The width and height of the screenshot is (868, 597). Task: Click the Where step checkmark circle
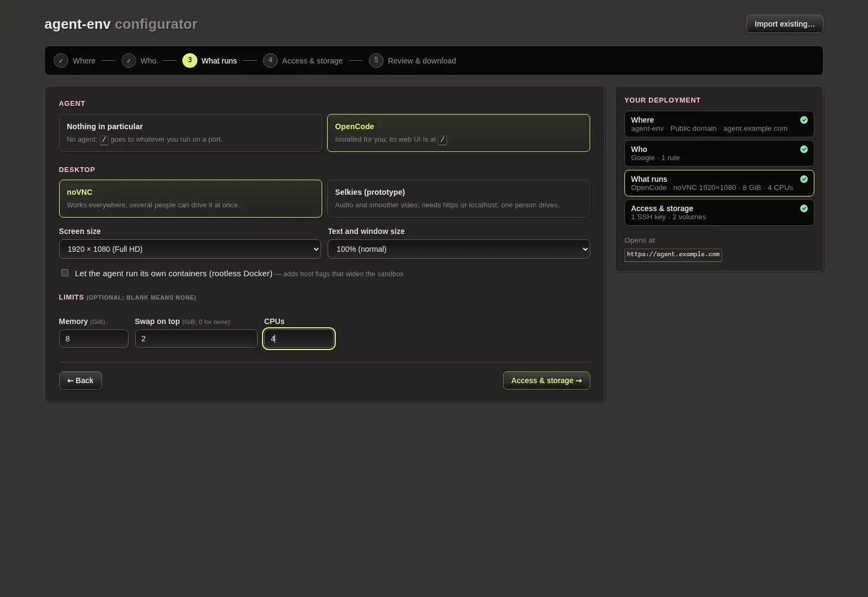point(61,61)
